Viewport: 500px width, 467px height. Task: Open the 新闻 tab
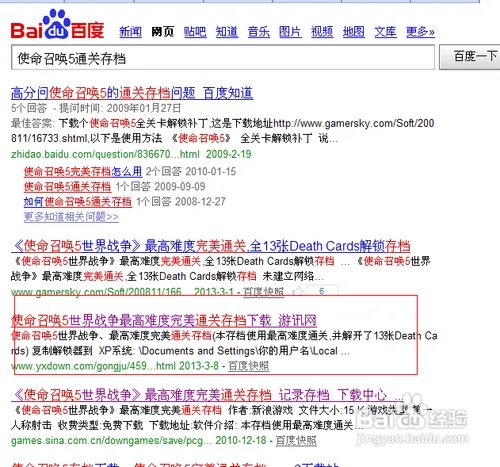tap(130, 32)
